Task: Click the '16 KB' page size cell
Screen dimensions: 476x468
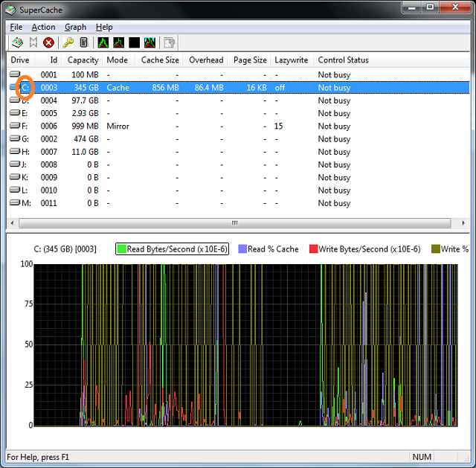Action: (257, 88)
